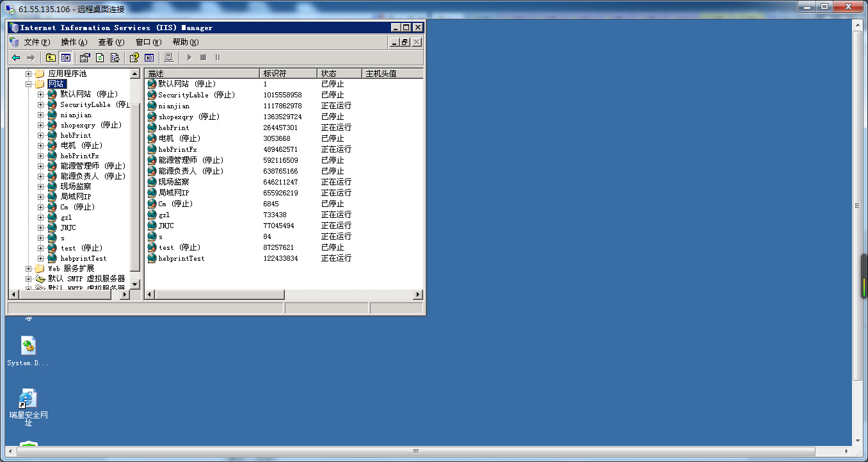Expand the 默认网站 (停止) tree node
The image size is (868, 462).
point(40,94)
